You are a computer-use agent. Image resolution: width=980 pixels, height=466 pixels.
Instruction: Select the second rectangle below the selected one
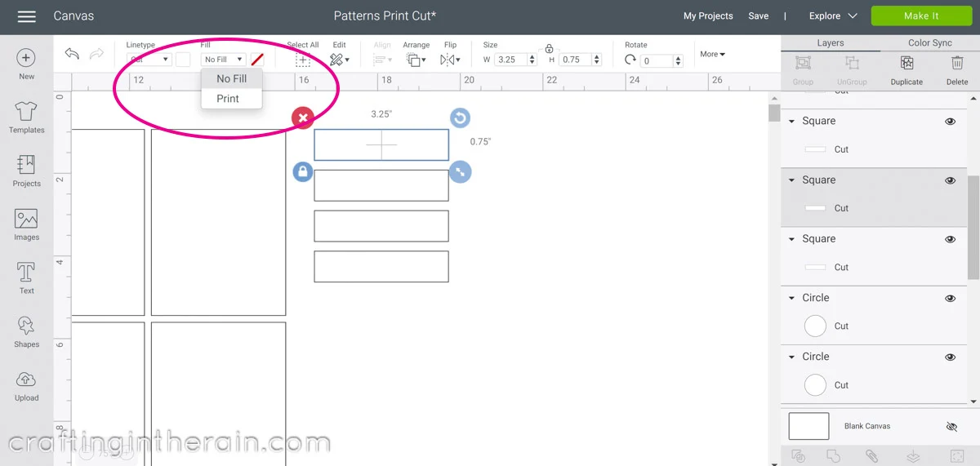(x=381, y=226)
